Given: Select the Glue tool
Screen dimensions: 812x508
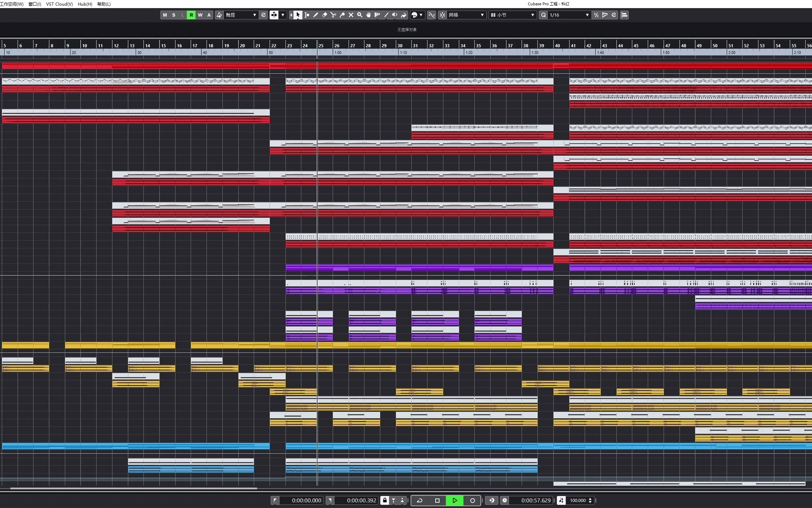Looking at the screenshot, I should point(342,15).
